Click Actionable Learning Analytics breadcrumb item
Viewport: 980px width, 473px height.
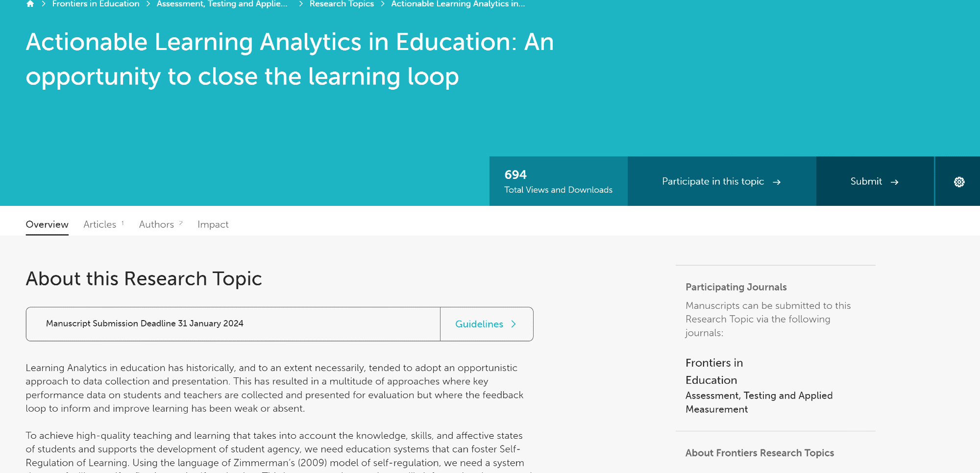tap(458, 4)
